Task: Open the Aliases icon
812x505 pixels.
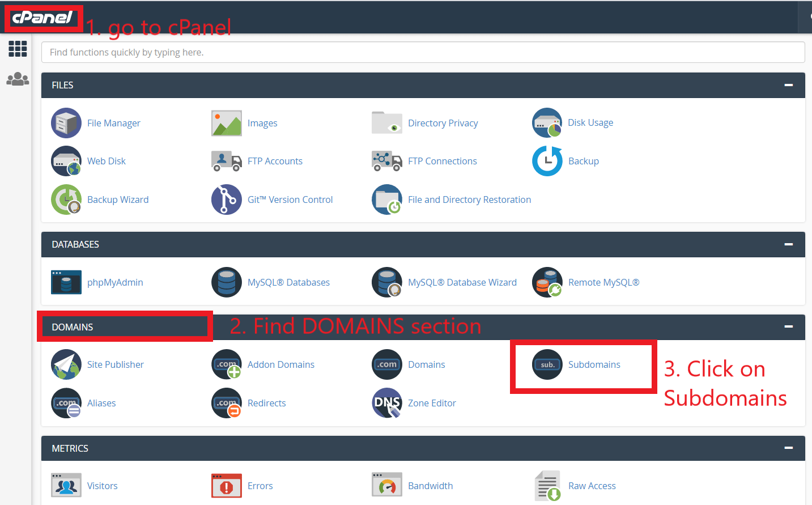Action: tap(66, 403)
